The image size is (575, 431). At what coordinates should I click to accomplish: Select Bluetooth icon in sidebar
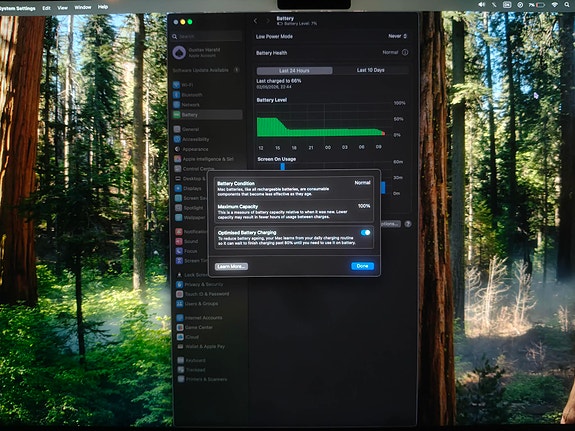177,95
